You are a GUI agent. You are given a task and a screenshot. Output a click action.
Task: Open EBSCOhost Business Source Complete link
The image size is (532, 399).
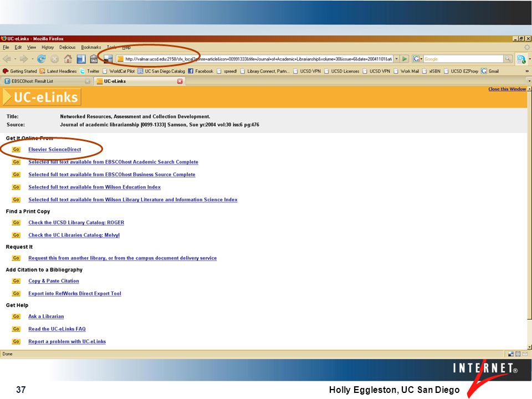tap(111, 175)
